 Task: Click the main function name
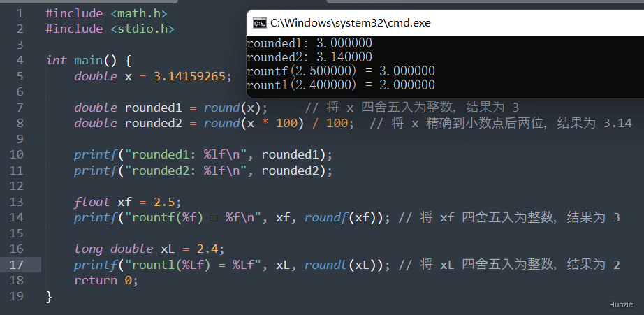point(88,60)
